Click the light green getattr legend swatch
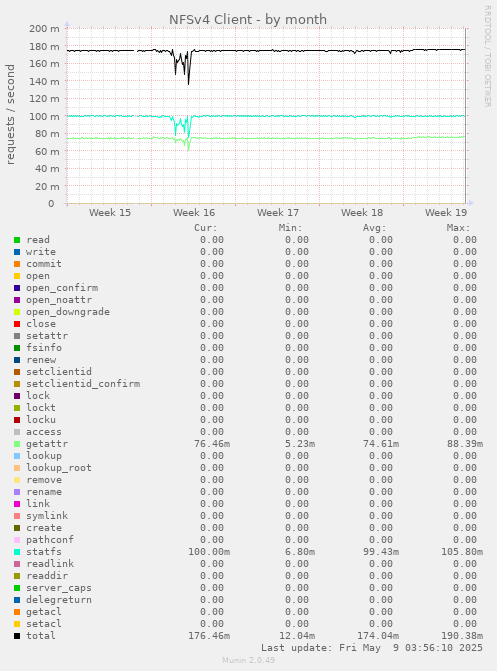 point(17,444)
